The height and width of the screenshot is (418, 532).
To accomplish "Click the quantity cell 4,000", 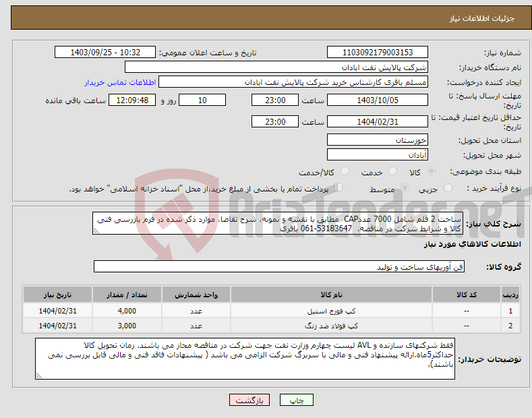I will coord(127,311).
